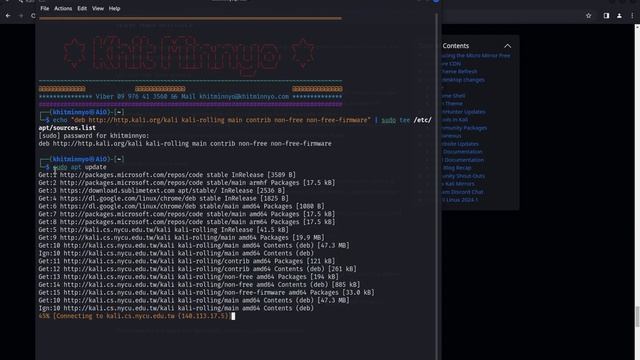Open the File menu in the terminal
This screenshot has height=360, width=640.
click(44, 8)
